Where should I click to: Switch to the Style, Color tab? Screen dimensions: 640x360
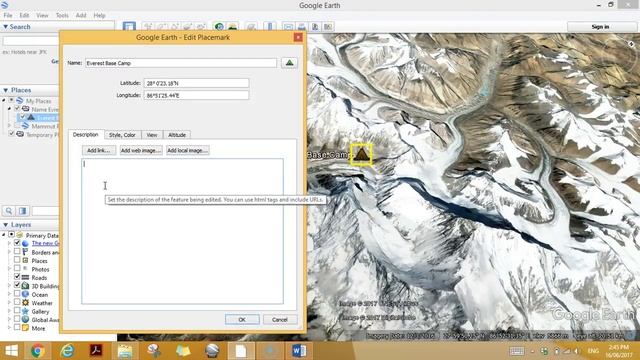pyautogui.click(x=122, y=135)
